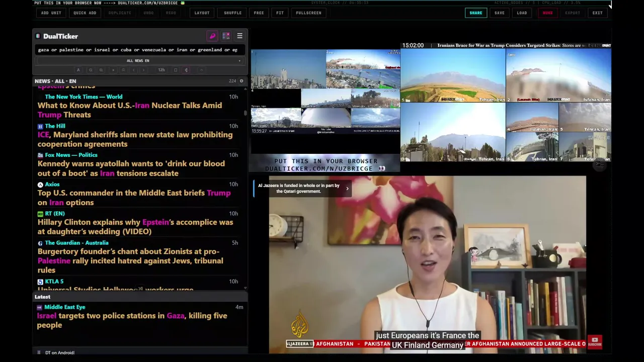
Task: Click the zoom out magnifier icon
Action: coord(91,70)
